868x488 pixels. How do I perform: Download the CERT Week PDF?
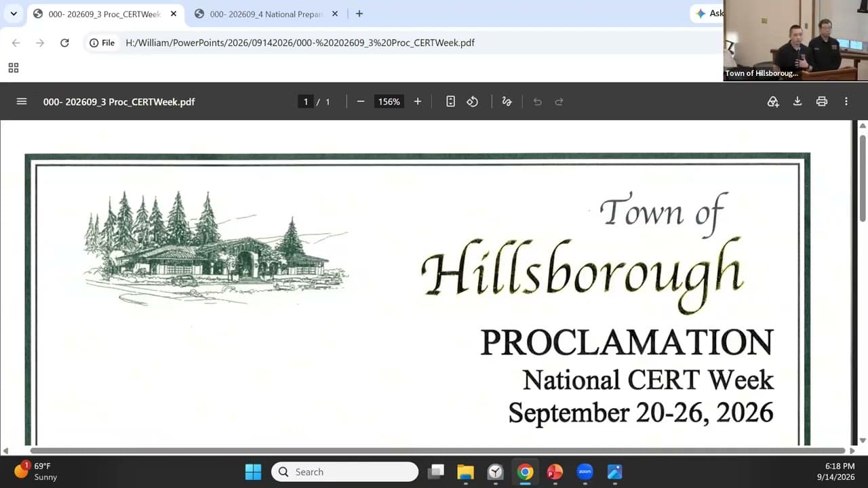tap(797, 102)
